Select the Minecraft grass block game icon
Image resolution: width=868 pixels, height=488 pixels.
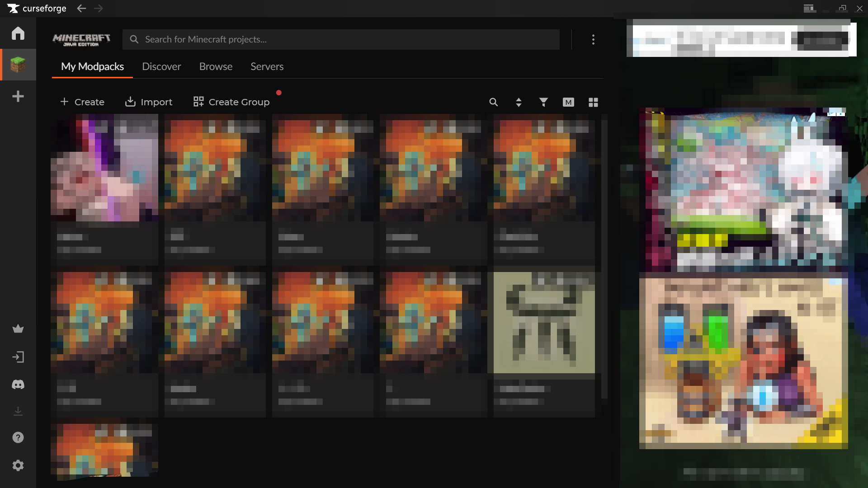pos(18,65)
